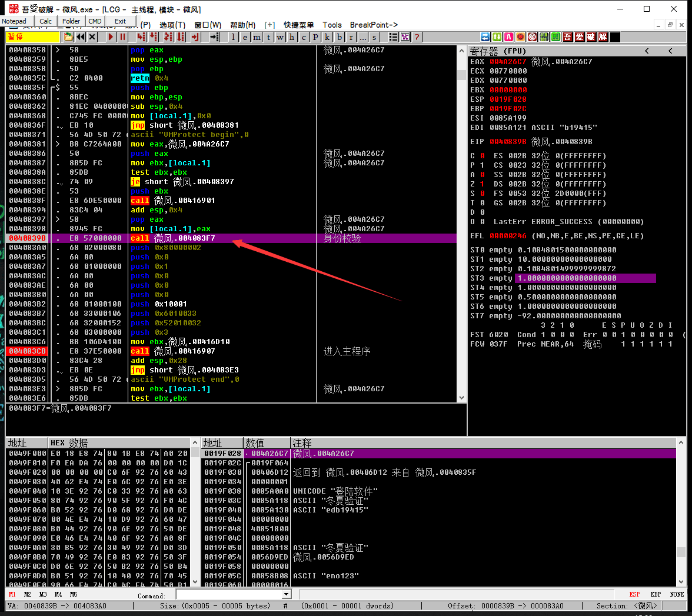Viewport: 692px width, 616px height.
Task: Select EBP stack addressing mode
Action: (x=656, y=594)
